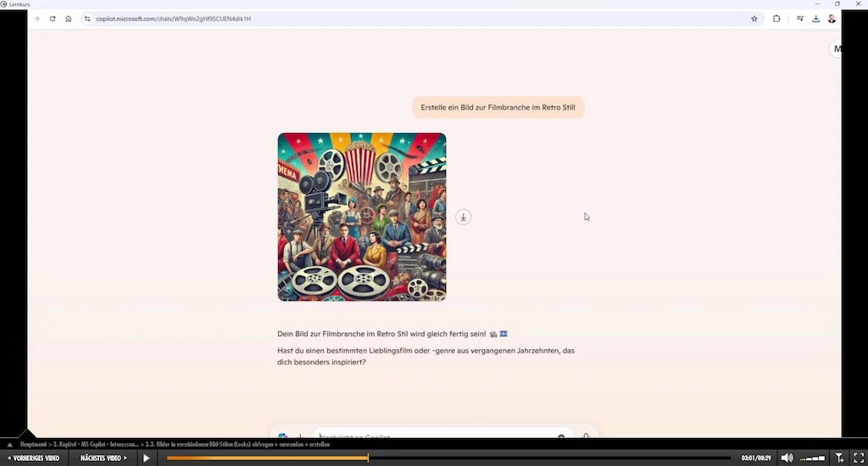Download the generated retro film image
The height and width of the screenshot is (466, 868).
(463, 217)
